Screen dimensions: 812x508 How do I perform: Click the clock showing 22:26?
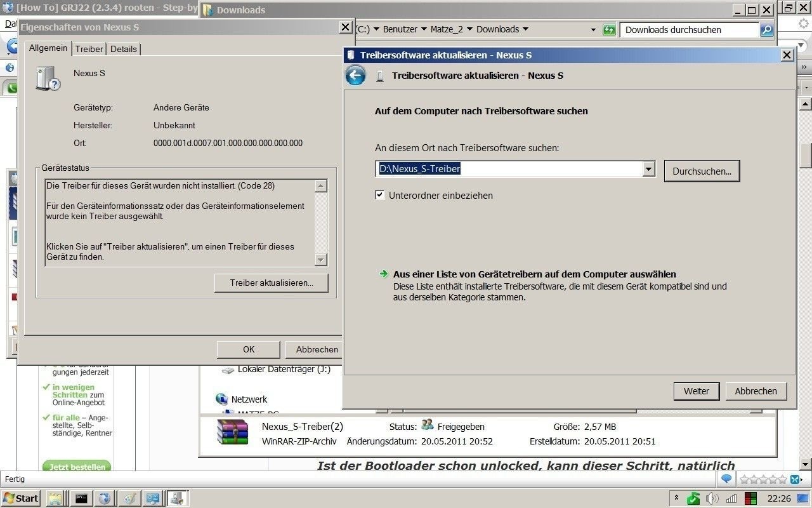(778, 498)
